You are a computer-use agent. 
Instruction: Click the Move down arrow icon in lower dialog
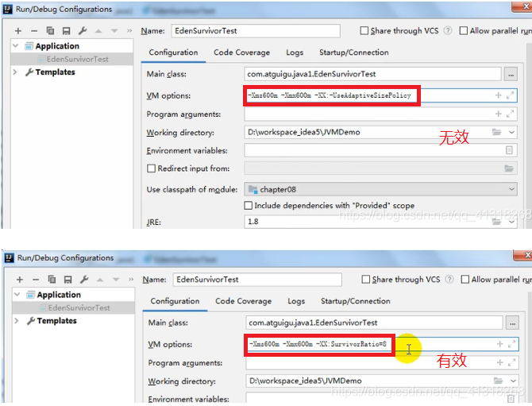[116, 280]
